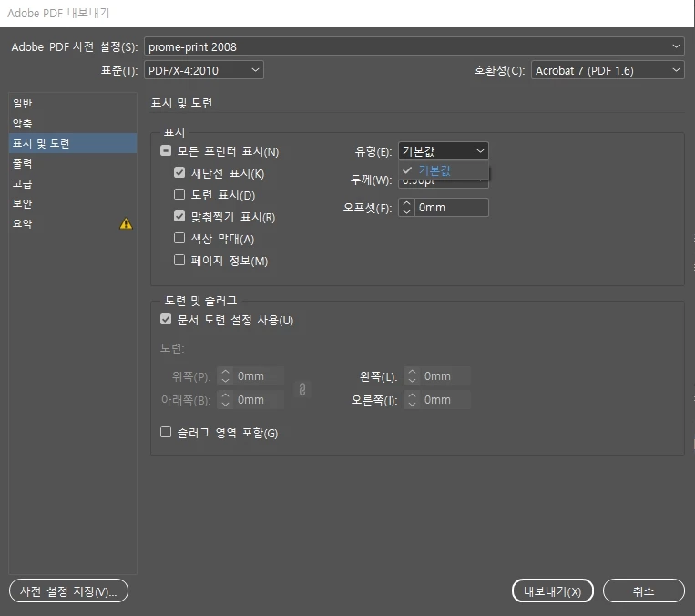The image size is (695, 616).
Task: Click the warning icon beside 요약
Action: (x=126, y=223)
